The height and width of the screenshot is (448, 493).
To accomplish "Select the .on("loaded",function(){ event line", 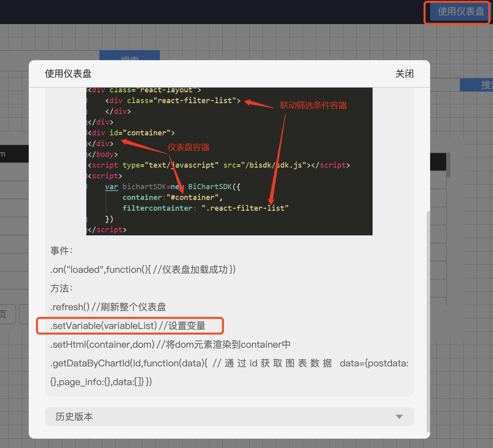I will (143, 269).
